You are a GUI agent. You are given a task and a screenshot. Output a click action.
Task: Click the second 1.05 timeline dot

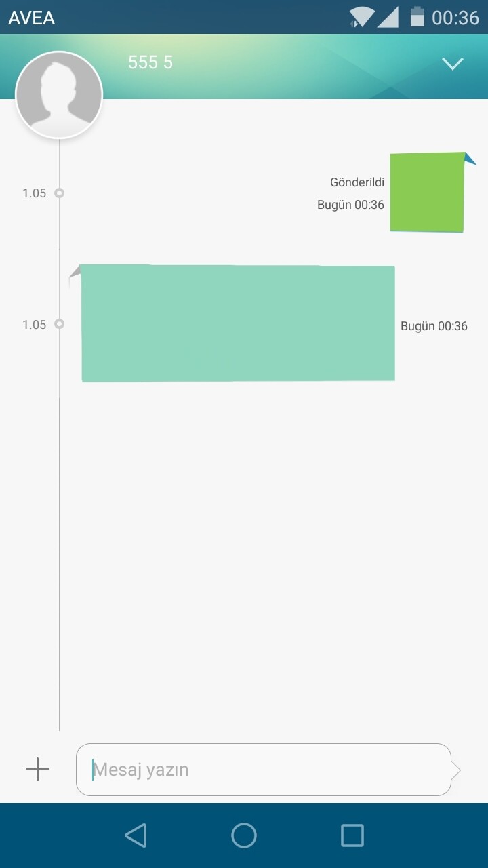click(x=59, y=324)
